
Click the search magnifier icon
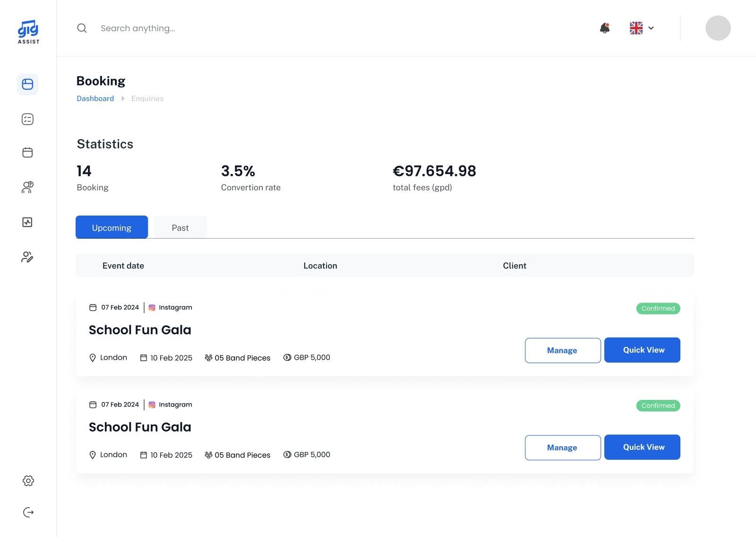coord(82,28)
